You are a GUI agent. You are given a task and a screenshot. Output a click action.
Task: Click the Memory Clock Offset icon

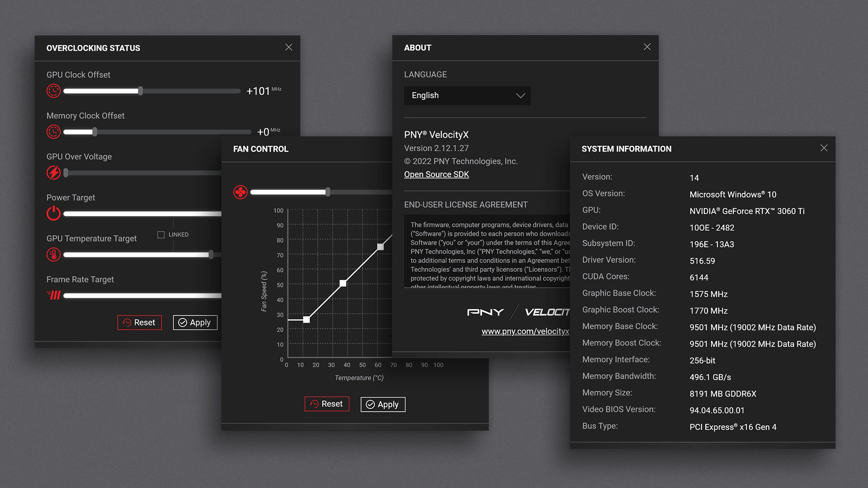[53, 132]
